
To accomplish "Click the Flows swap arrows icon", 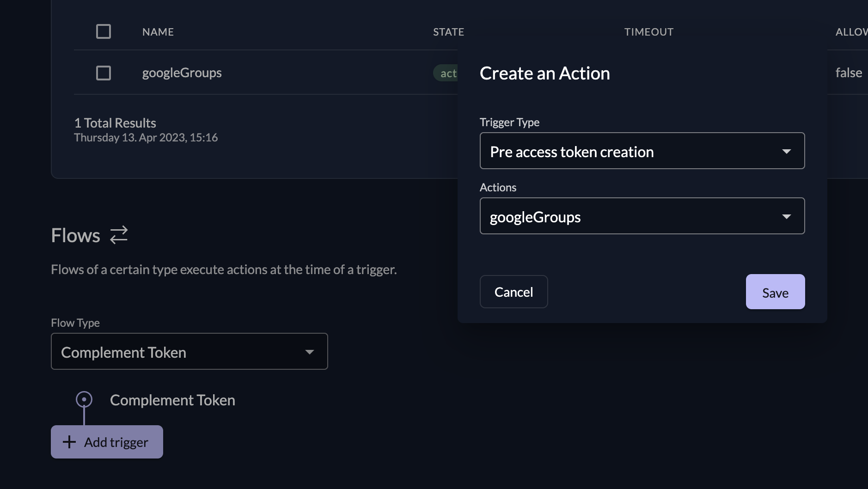I will (x=119, y=235).
